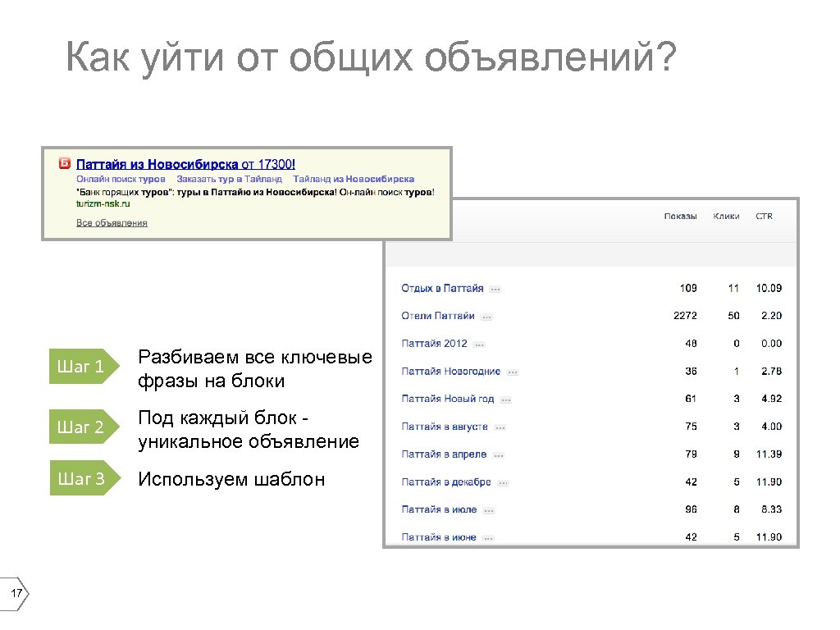Click the ellipsis icon beside "Паттайя в июле"
Image resolution: width=840 pixels, height=630 pixels.
click(489, 509)
